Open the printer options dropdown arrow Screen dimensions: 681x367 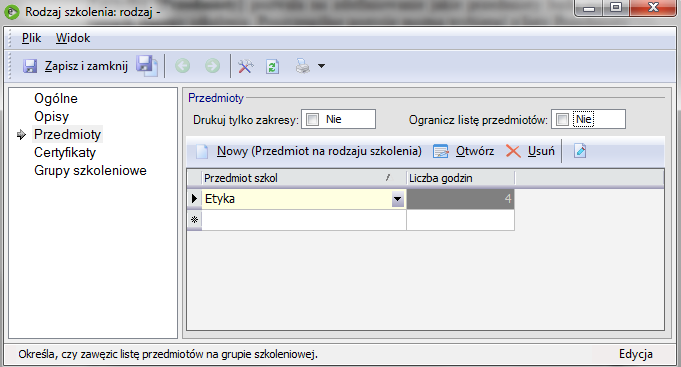321,66
